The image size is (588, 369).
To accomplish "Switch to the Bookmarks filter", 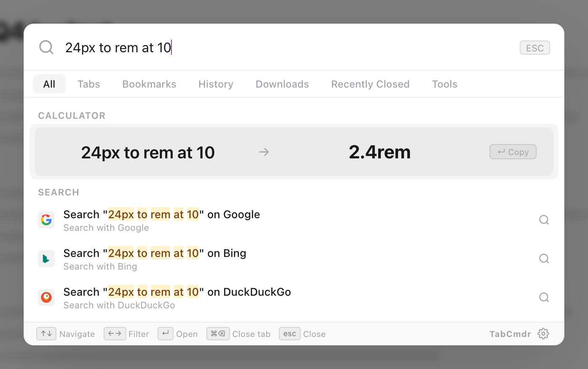I will [x=150, y=84].
